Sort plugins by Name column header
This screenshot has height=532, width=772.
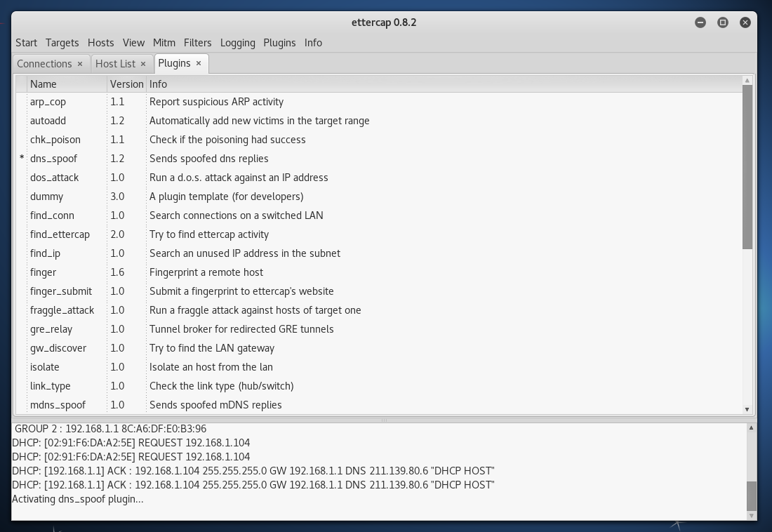(x=67, y=84)
